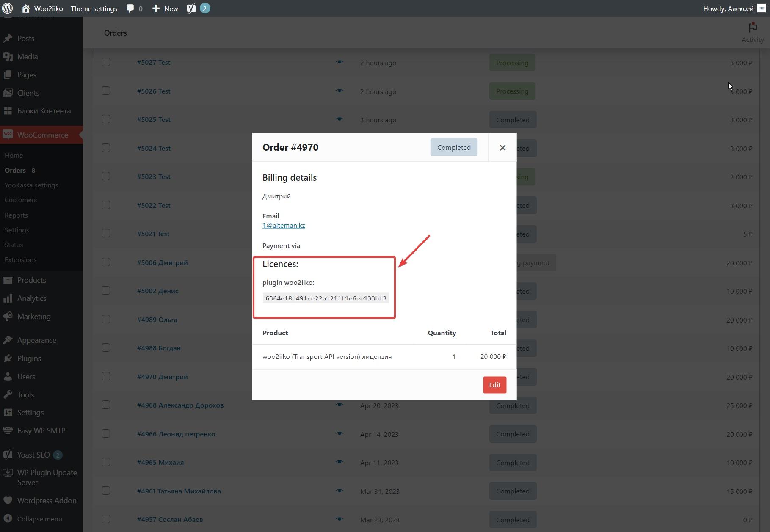Open the Reports submenu item

click(16, 215)
